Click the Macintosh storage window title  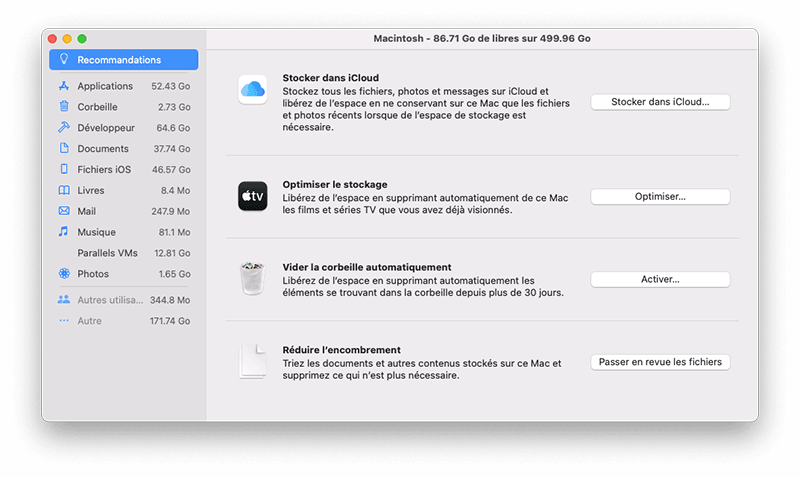[482, 38]
